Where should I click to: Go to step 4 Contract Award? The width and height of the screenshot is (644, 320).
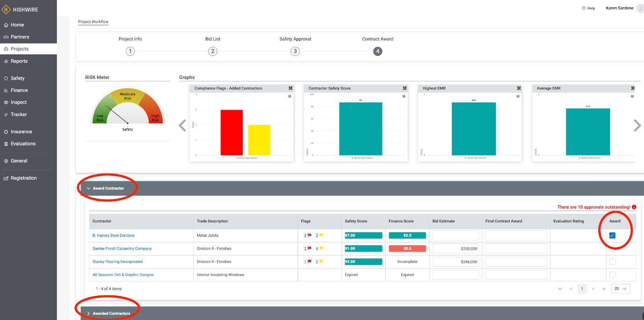click(x=378, y=51)
